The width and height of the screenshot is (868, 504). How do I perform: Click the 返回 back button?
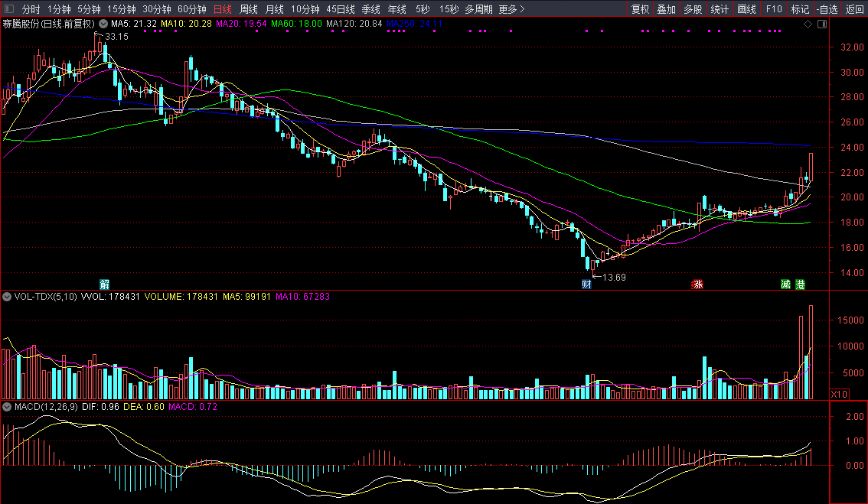pyautogui.click(x=854, y=9)
